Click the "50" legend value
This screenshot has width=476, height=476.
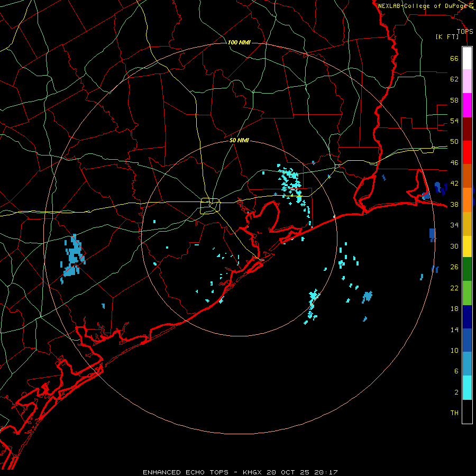coord(454,142)
